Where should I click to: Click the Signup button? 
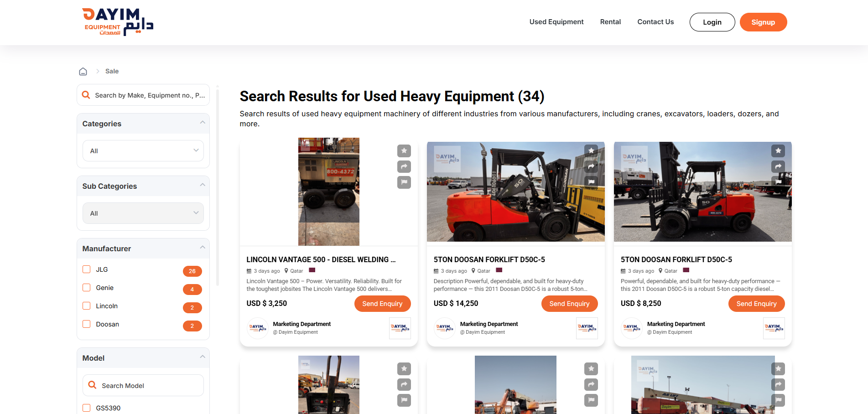[763, 22]
